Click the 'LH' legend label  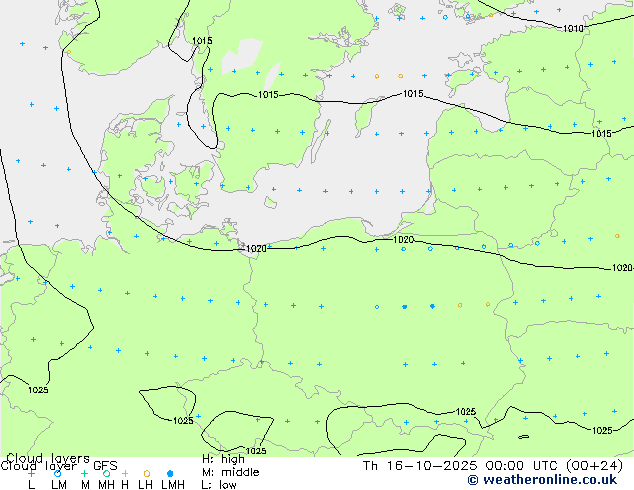(145, 485)
